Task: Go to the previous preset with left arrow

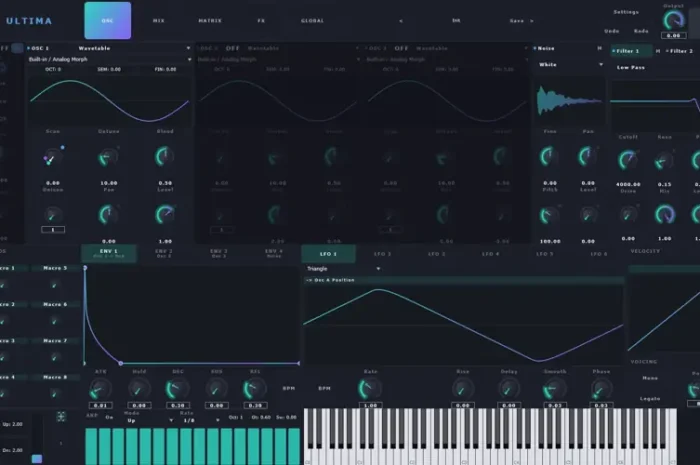Action: click(x=401, y=21)
